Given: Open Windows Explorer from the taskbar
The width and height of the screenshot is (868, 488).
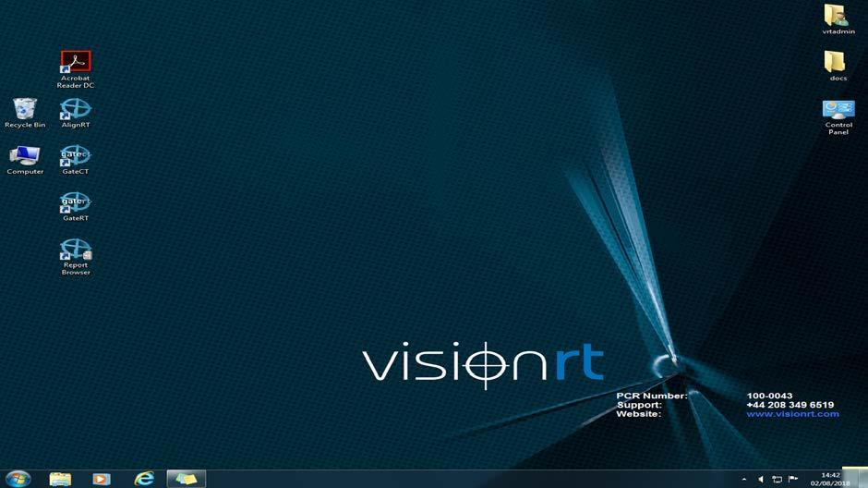Looking at the screenshot, I should [60, 479].
